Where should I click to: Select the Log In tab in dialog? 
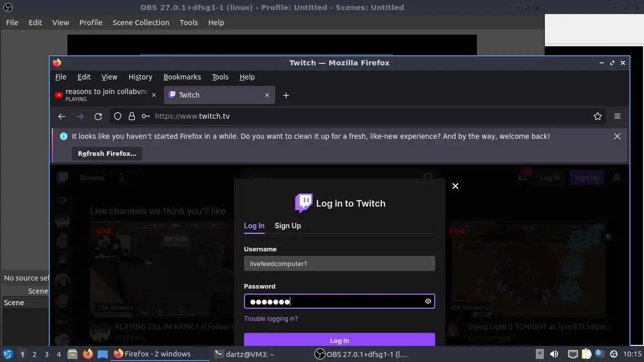[x=254, y=226]
